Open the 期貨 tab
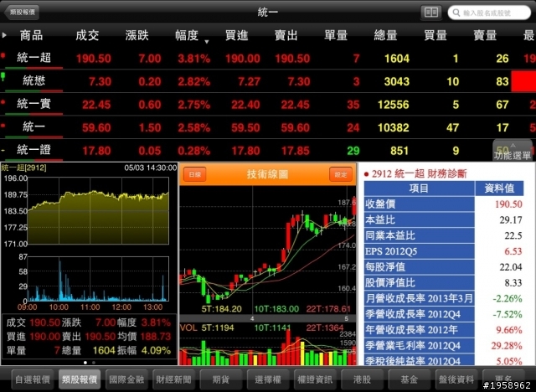The height and width of the screenshot is (392, 536). tap(221, 379)
